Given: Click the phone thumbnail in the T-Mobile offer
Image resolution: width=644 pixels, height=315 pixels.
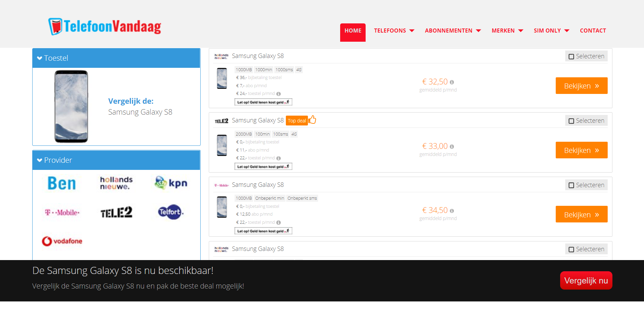Looking at the screenshot, I should (x=222, y=207).
